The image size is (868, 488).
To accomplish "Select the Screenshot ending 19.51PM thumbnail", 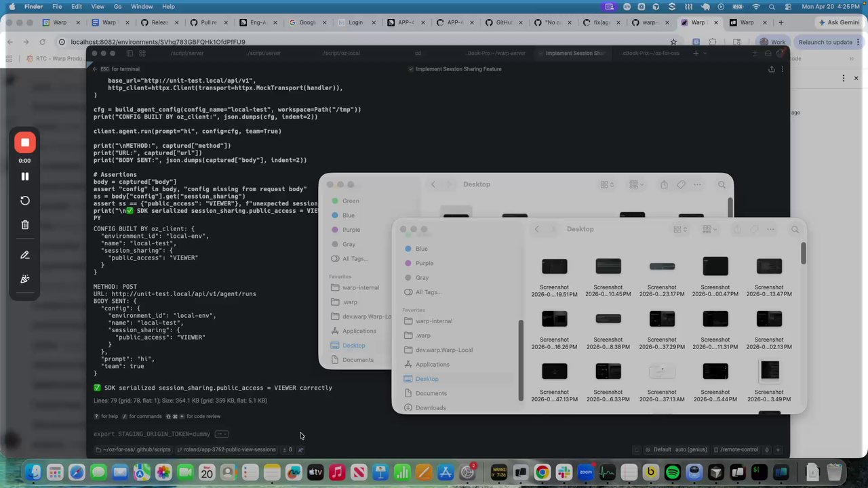I will pos(555,266).
